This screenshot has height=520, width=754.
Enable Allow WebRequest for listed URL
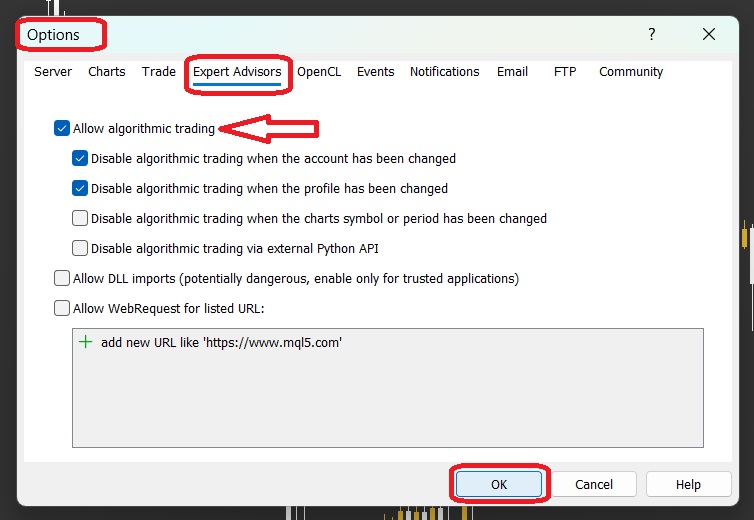[x=63, y=308]
